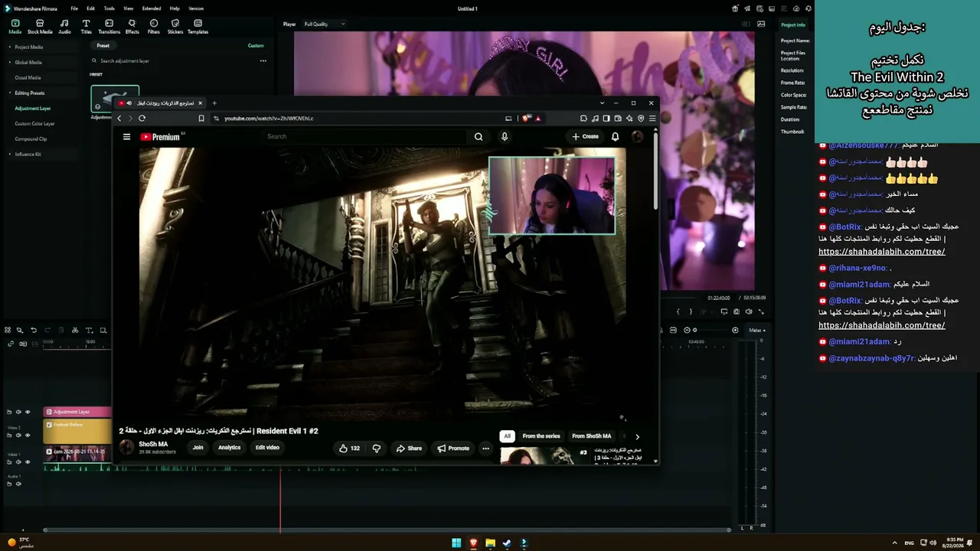Open the Media tab in Filmora
Image resolution: width=980 pixels, height=551 pixels.
pos(15,27)
